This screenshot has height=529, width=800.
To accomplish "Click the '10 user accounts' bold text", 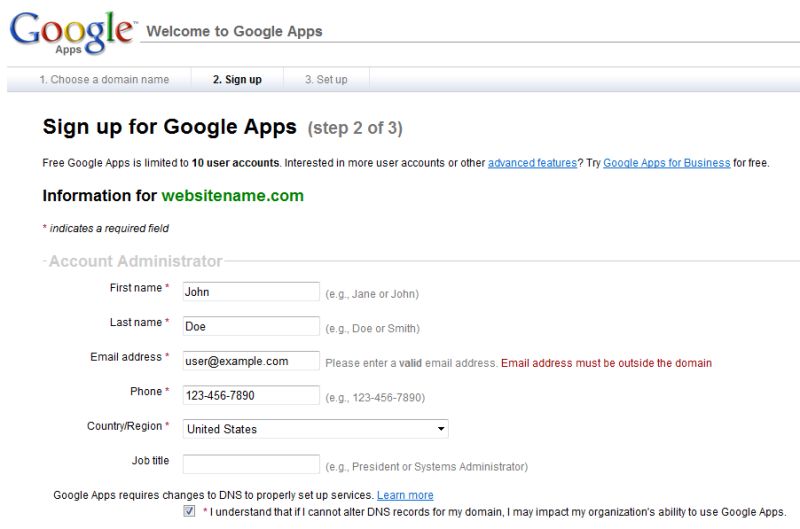I will click(235, 163).
